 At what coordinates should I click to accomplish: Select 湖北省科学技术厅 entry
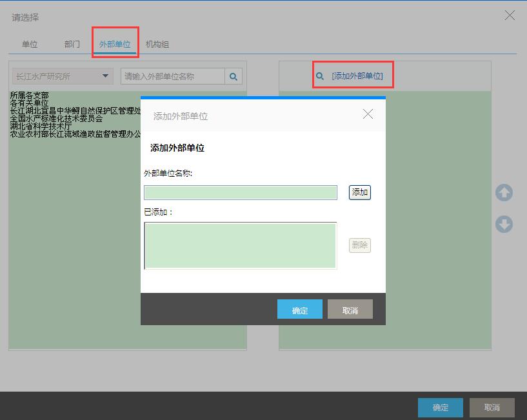41,126
